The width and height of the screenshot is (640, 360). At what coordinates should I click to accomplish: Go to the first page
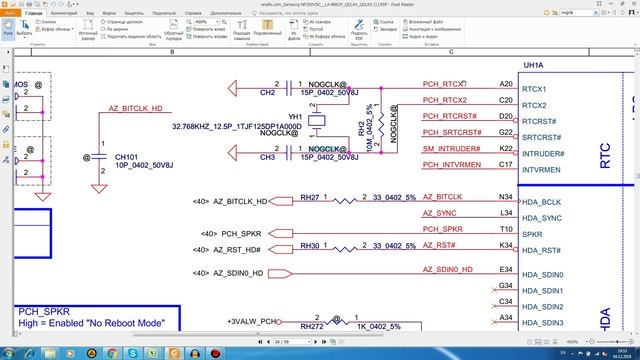point(260,342)
